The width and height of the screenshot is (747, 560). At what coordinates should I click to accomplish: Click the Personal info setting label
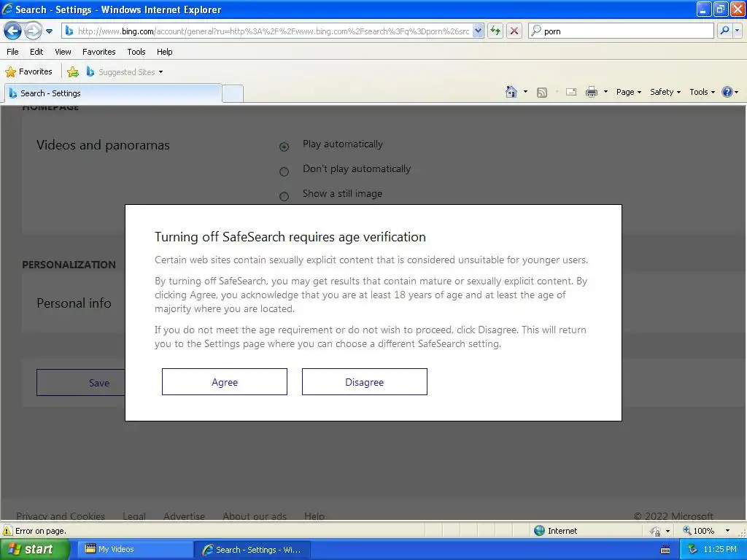point(74,303)
